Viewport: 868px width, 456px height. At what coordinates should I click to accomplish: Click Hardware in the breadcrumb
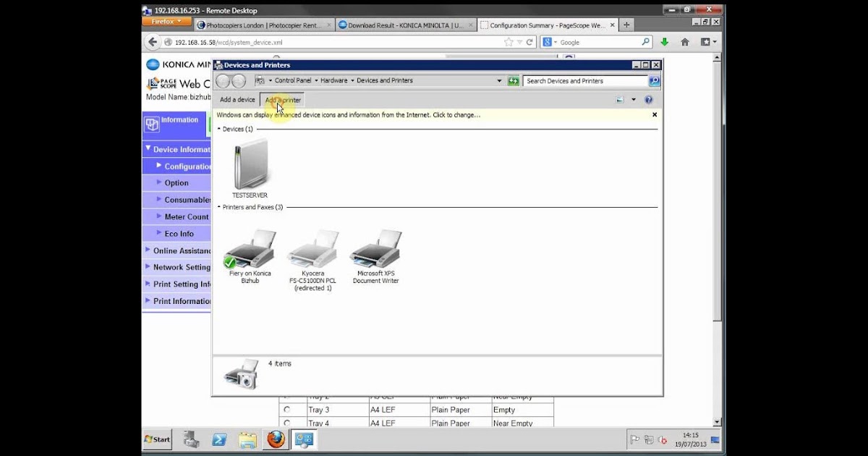click(334, 81)
